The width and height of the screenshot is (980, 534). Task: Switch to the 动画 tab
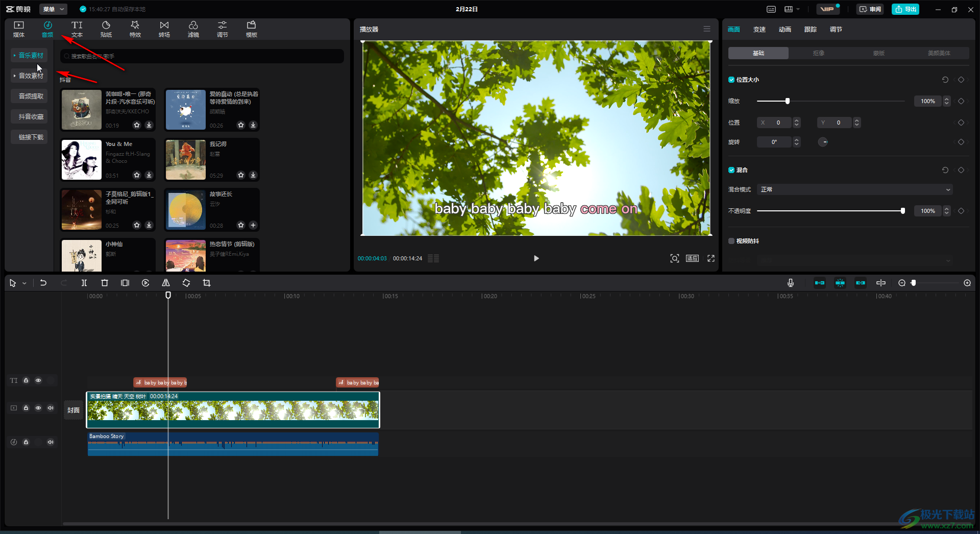click(785, 30)
